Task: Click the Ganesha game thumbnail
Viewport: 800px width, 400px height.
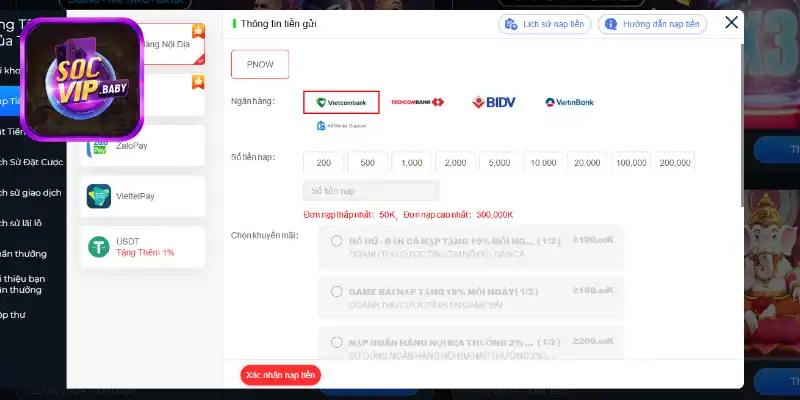Action: coord(772,273)
